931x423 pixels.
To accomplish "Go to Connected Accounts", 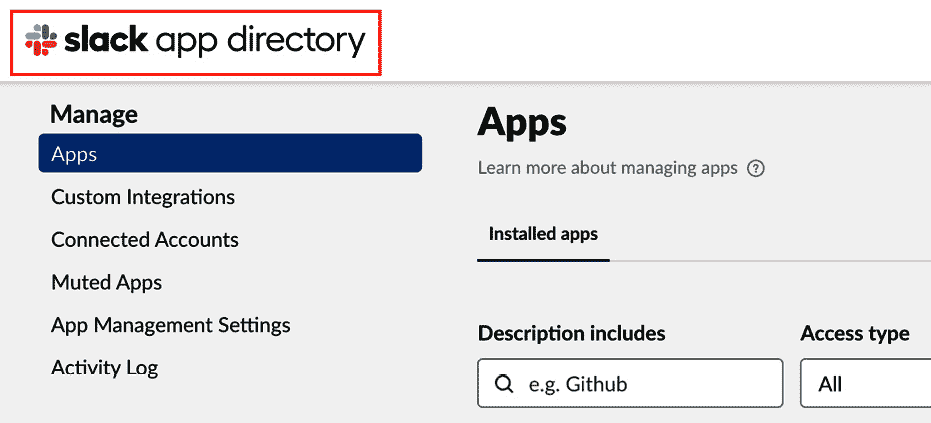I will [x=145, y=239].
